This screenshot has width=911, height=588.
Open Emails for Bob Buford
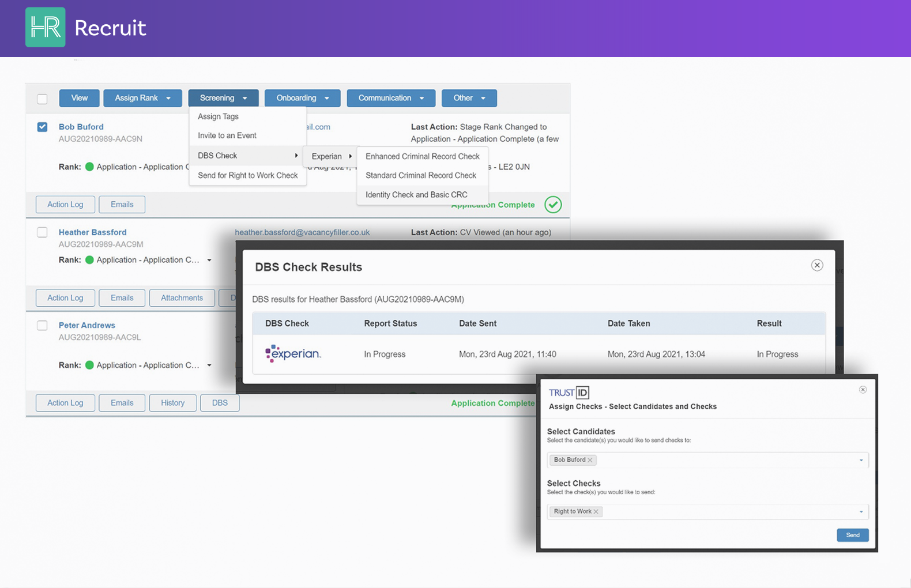point(122,204)
